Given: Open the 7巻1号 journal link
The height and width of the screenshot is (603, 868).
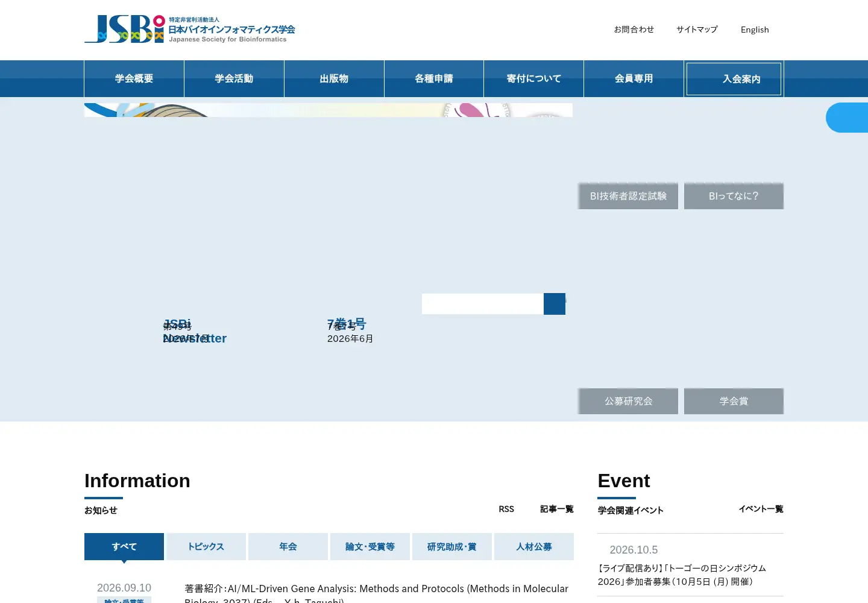Looking at the screenshot, I should pos(347,324).
